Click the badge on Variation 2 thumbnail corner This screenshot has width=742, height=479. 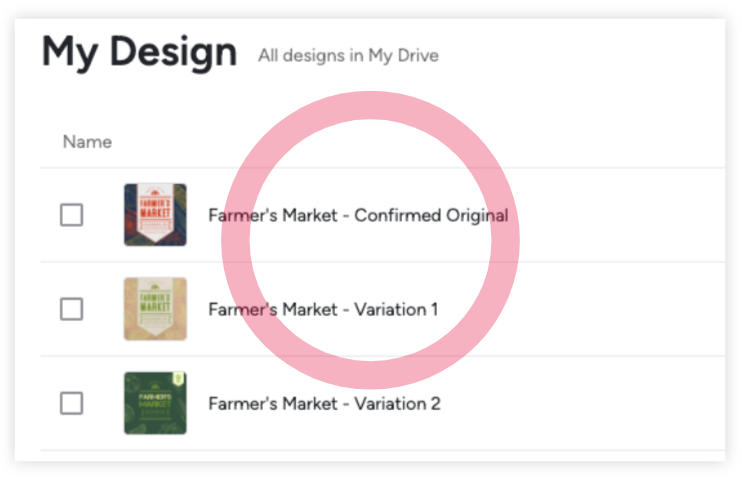point(178,379)
